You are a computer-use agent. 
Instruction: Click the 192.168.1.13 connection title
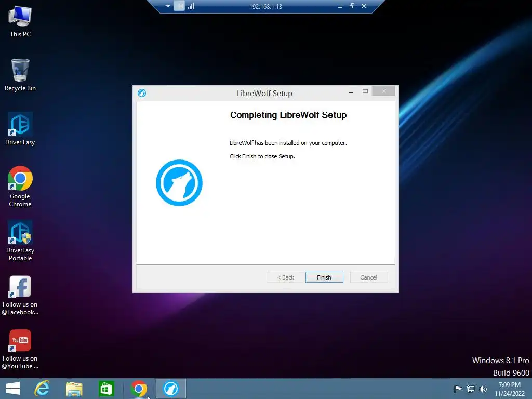coord(265,6)
